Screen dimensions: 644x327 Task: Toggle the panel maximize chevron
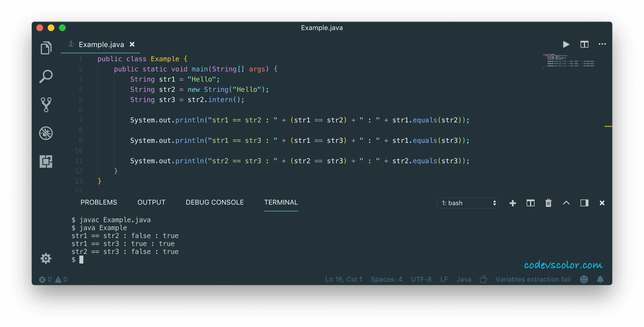566,203
